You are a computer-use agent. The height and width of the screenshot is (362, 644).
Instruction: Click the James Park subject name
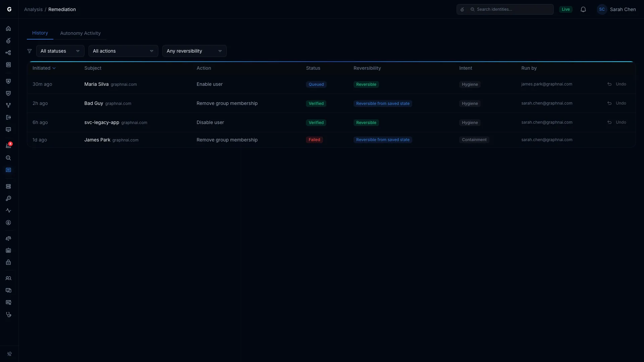97,140
